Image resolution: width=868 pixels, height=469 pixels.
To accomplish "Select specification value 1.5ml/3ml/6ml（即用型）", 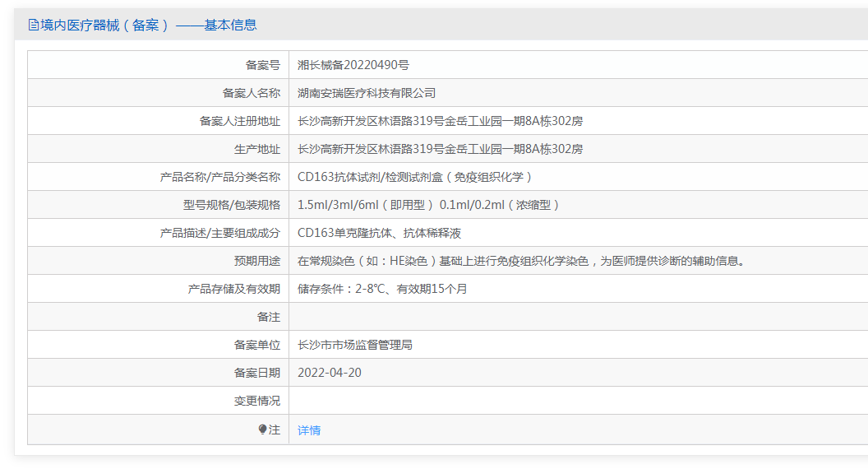I will tap(366, 205).
